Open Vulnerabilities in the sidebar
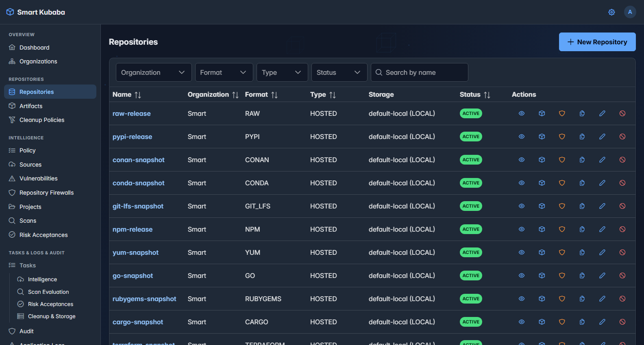The height and width of the screenshot is (345, 644). (x=50, y=178)
